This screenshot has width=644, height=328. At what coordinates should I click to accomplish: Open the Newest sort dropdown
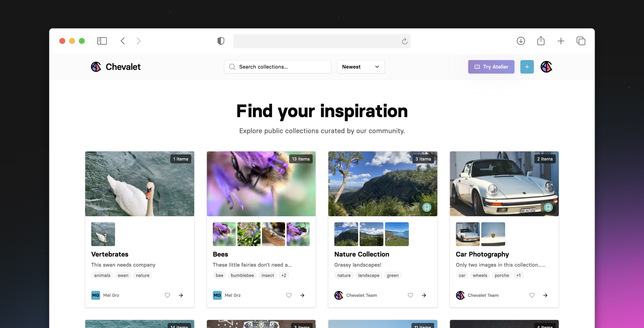coord(361,67)
